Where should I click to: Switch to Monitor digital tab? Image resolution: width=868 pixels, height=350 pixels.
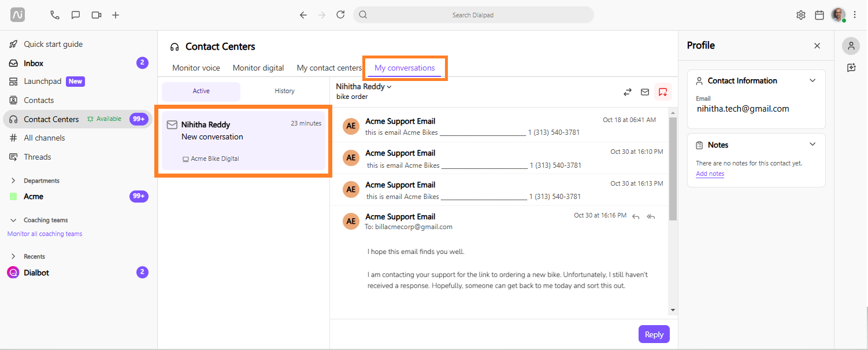point(258,68)
